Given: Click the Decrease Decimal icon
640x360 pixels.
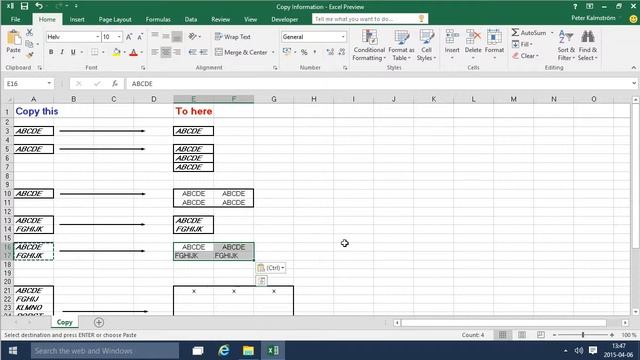Looking at the screenshot, I should (342, 52).
